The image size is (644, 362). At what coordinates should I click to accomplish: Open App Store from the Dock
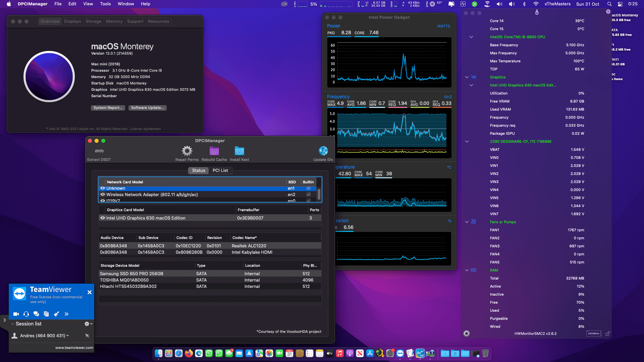coord(370,353)
